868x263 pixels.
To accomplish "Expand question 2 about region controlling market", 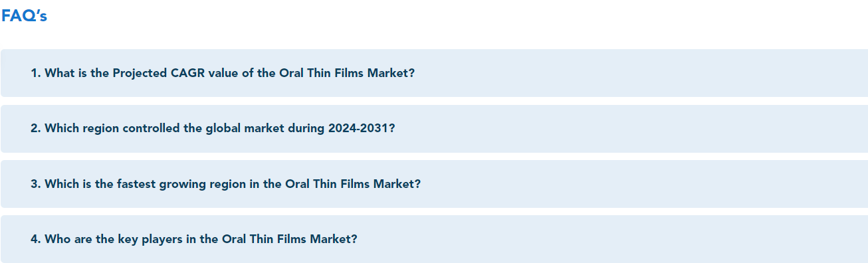I will tap(434, 128).
